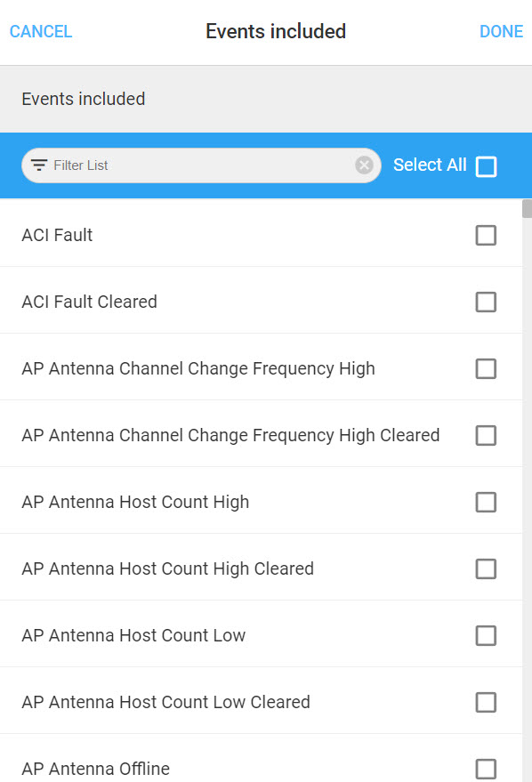Click the Select All label text
This screenshot has width=532, height=782.
coord(430,165)
